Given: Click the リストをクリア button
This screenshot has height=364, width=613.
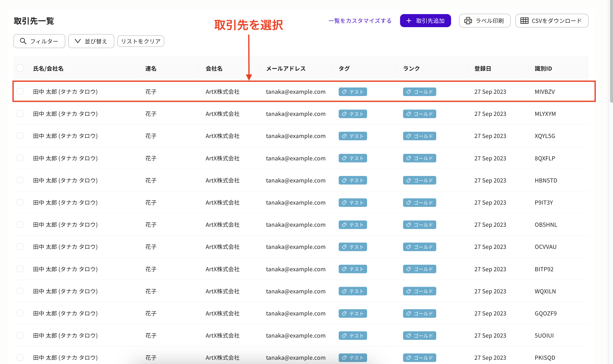Looking at the screenshot, I should pyautogui.click(x=141, y=41).
